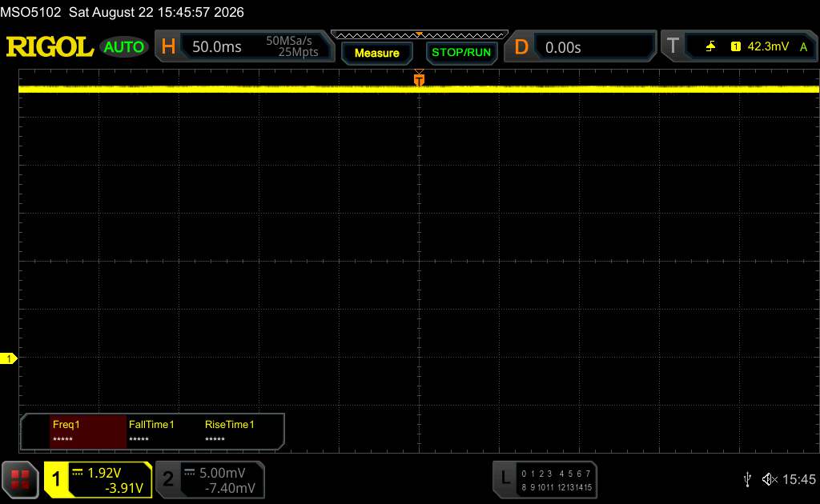Click digital channels 8-15 row

coord(556,487)
